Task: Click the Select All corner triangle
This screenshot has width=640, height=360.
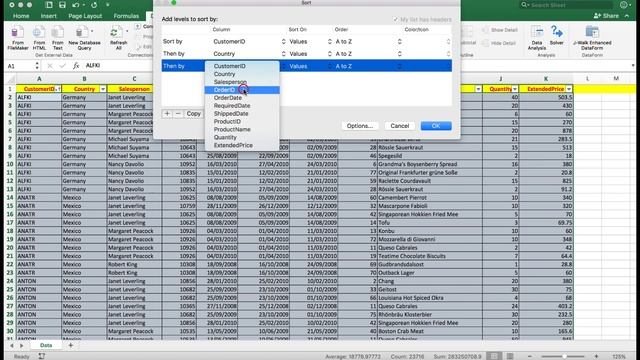Action: (x=11, y=78)
